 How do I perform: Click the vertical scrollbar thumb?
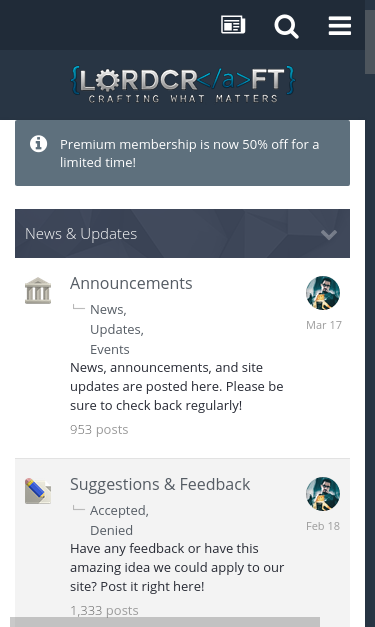pyautogui.click(x=370, y=42)
